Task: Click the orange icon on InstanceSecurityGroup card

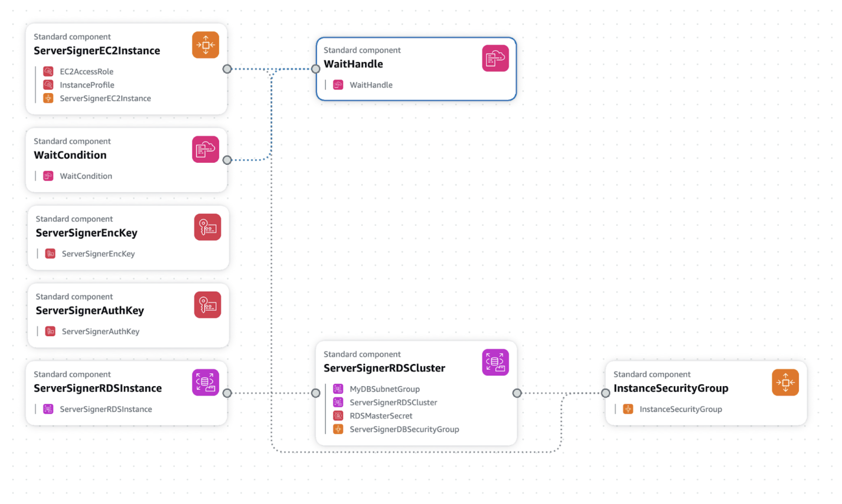Action: [785, 383]
